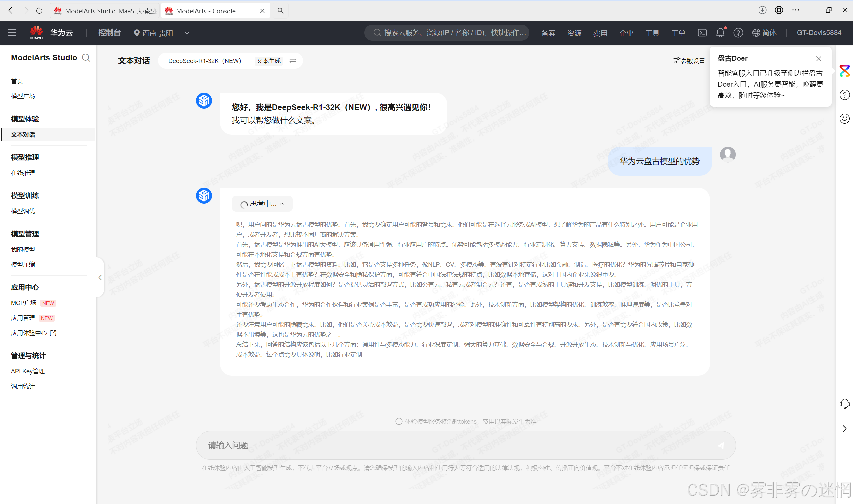Open the 应用体验中心 external link
Image resolution: width=853 pixels, height=504 pixels.
point(33,333)
